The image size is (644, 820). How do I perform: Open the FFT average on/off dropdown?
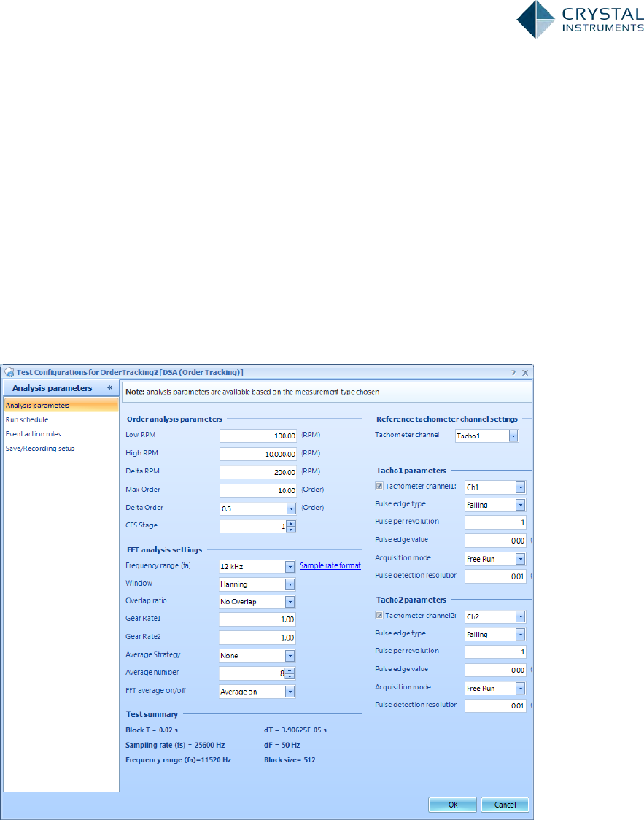coord(290,692)
